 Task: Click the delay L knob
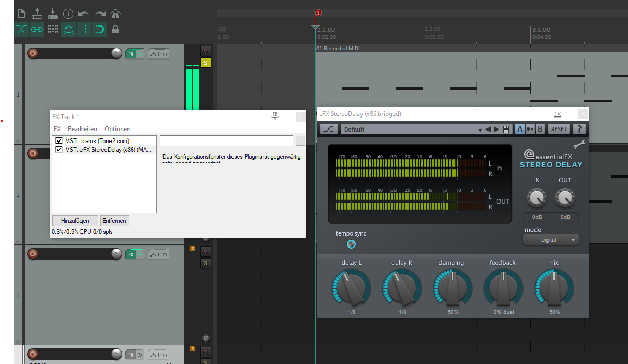(x=352, y=288)
